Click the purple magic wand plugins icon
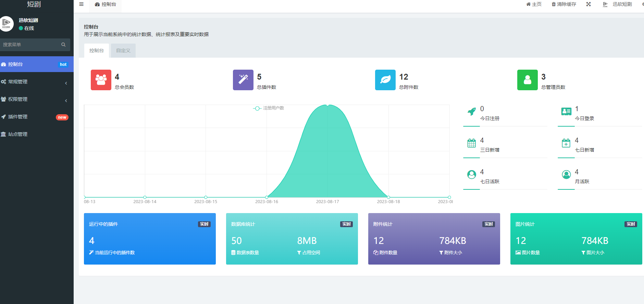This screenshot has height=304, width=644. tap(243, 80)
